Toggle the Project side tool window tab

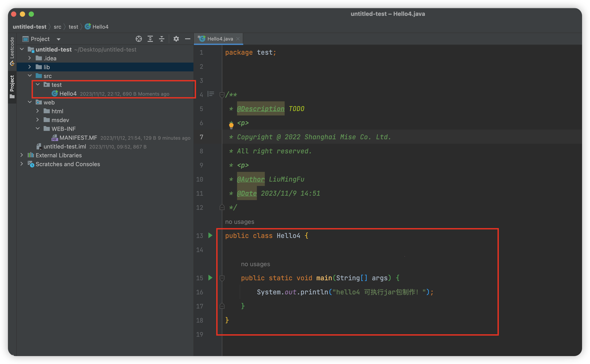[x=12, y=87]
